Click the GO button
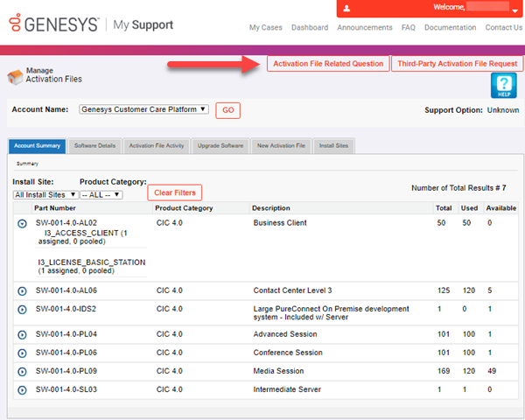This screenshot has height=420, width=525. (228, 110)
